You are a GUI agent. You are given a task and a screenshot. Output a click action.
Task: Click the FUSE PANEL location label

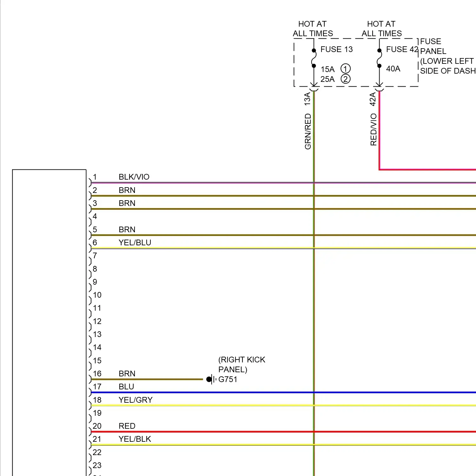pos(448,56)
